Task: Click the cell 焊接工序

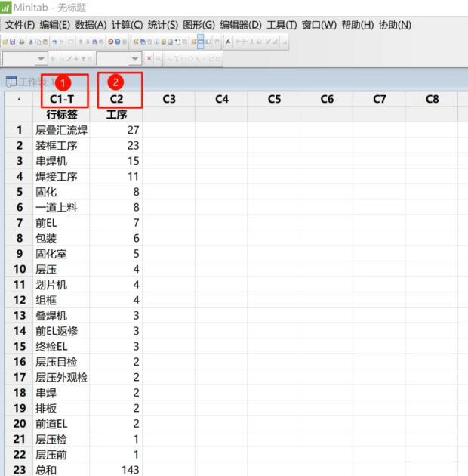Action: 62,177
